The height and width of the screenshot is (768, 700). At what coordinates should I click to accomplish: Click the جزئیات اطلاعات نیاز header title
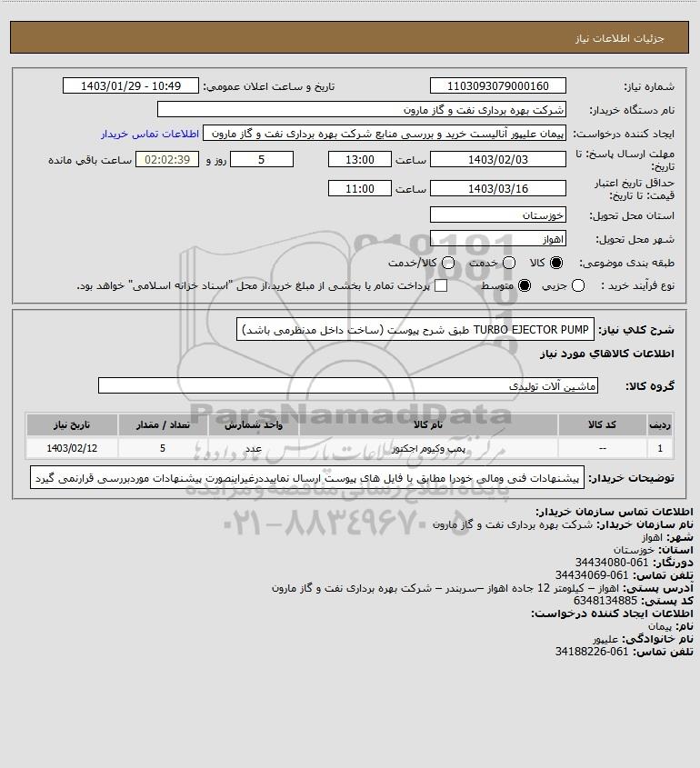point(620,38)
